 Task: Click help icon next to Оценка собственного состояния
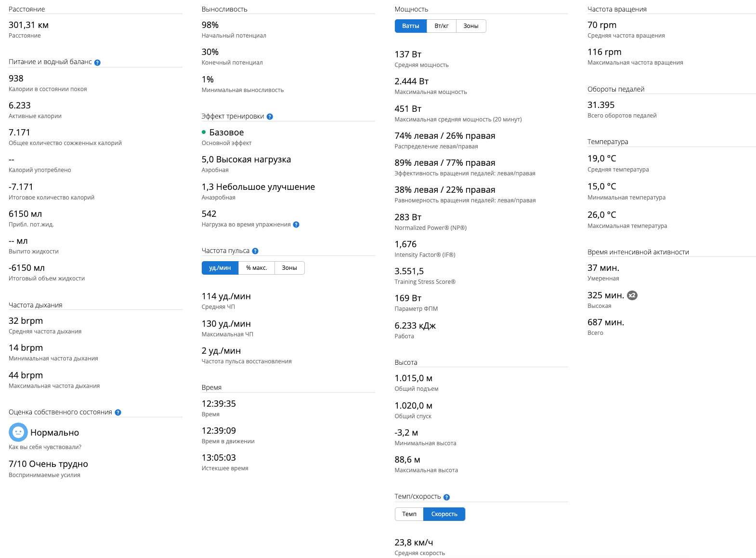(x=118, y=412)
